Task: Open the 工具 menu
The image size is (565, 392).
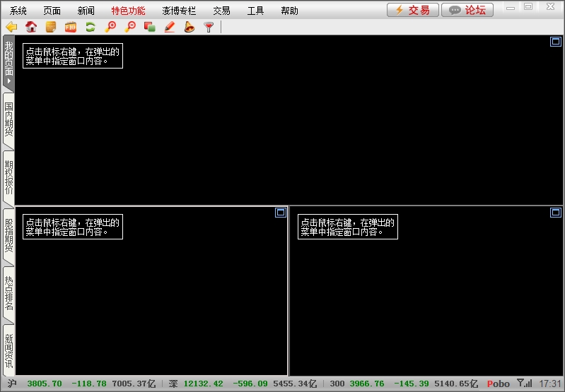Action: point(255,11)
